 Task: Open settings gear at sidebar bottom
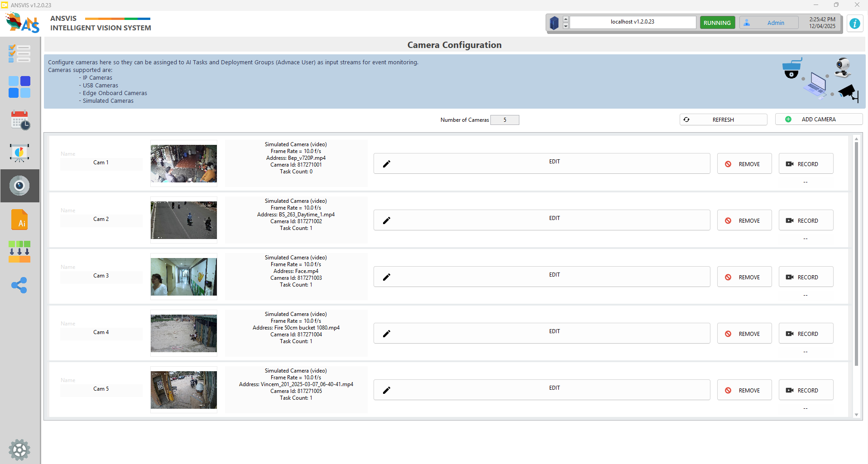(19, 450)
